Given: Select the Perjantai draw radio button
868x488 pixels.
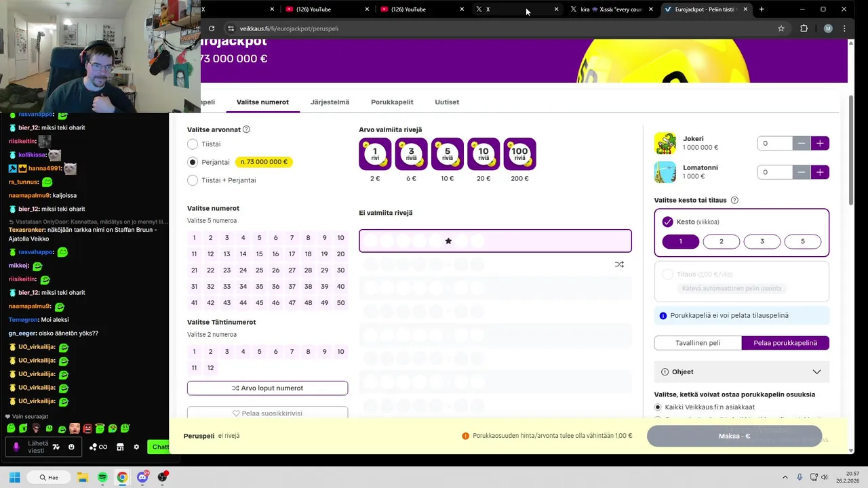Looking at the screenshot, I should [x=193, y=162].
